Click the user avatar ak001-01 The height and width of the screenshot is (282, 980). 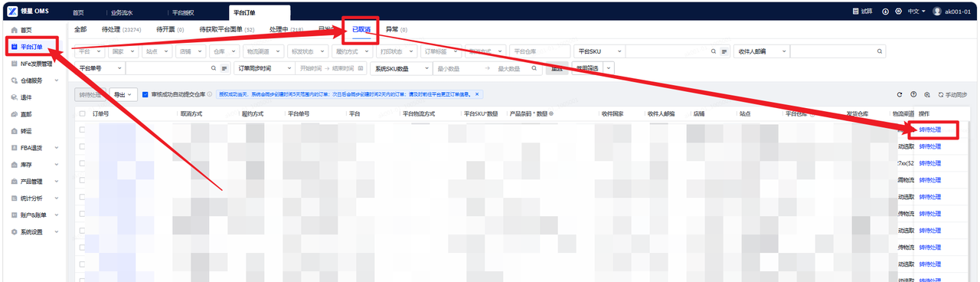[x=937, y=11]
